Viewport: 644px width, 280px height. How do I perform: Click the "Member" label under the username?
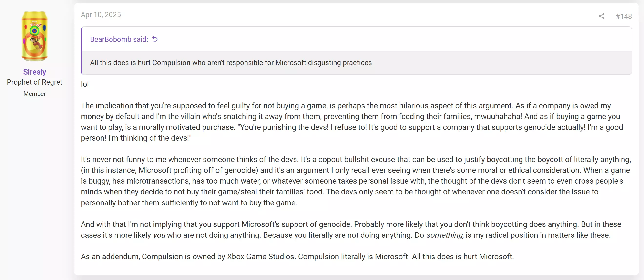pyautogui.click(x=34, y=94)
